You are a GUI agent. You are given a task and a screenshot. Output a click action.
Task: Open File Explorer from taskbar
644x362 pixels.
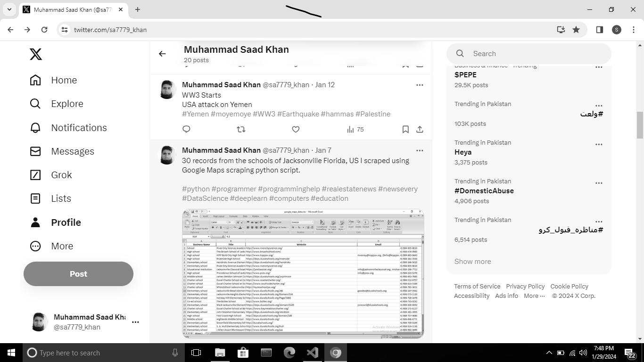pos(220,353)
